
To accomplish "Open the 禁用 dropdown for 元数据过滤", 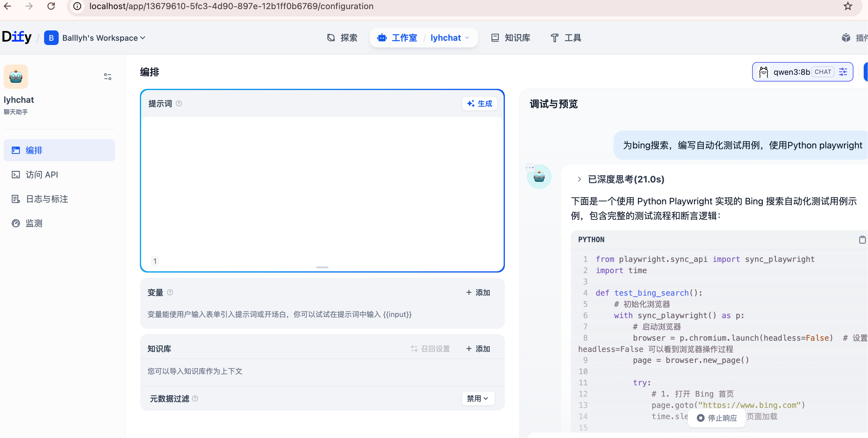I will 478,398.
